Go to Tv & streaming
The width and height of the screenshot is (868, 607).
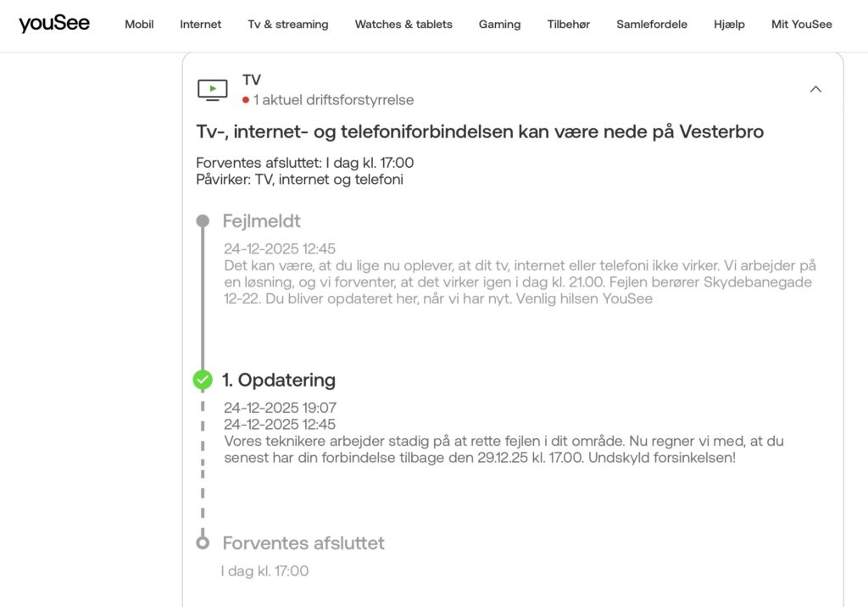pos(288,25)
